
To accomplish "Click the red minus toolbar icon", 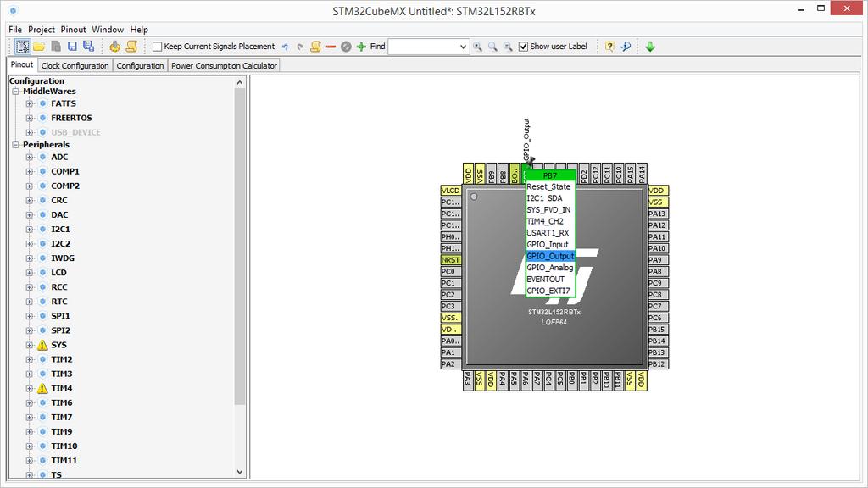I will (331, 47).
